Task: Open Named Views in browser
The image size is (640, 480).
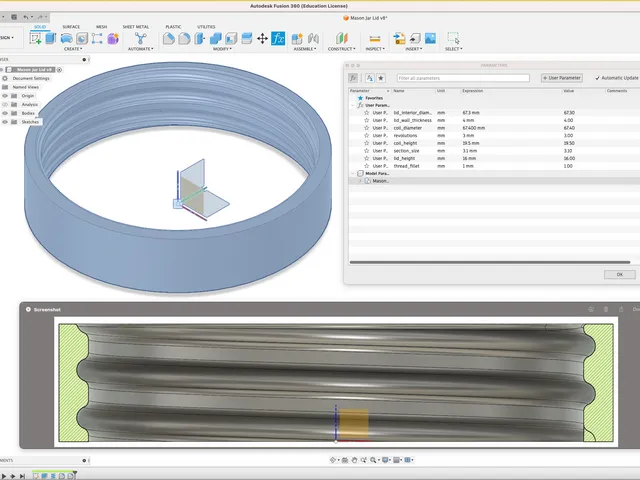Action: click(25, 87)
